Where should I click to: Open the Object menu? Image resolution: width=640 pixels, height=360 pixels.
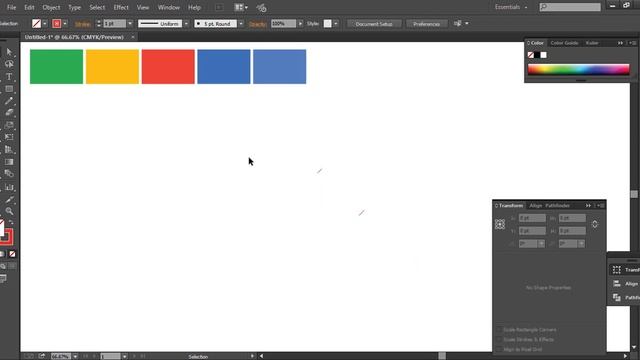pyautogui.click(x=51, y=7)
